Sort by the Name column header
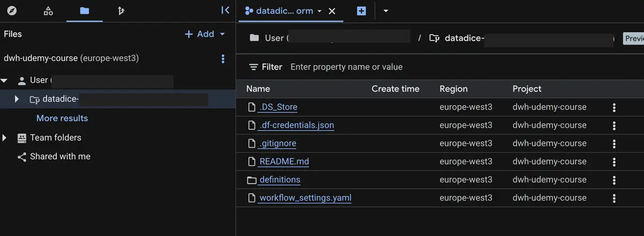Viewport: 644px width, 236px height. click(x=258, y=88)
